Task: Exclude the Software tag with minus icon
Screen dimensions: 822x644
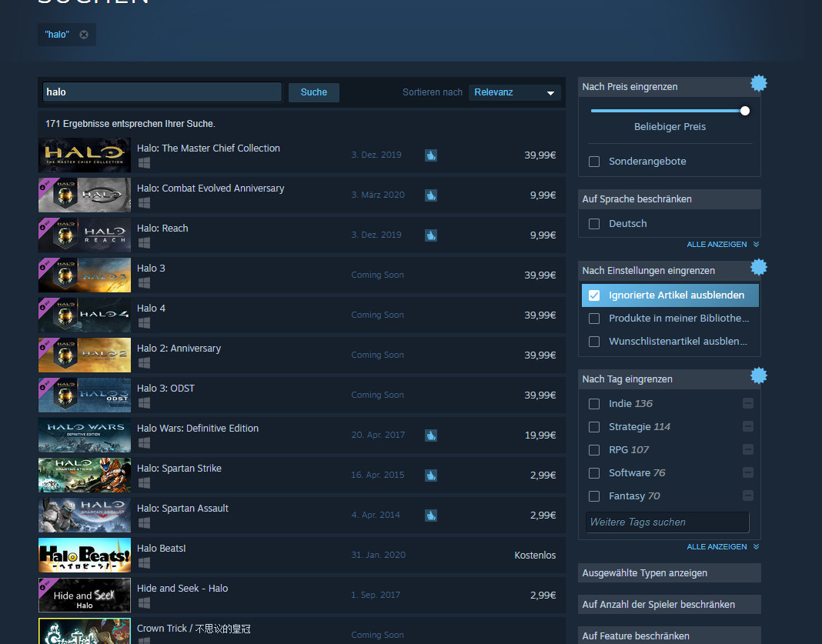Action: (x=748, y=472)
